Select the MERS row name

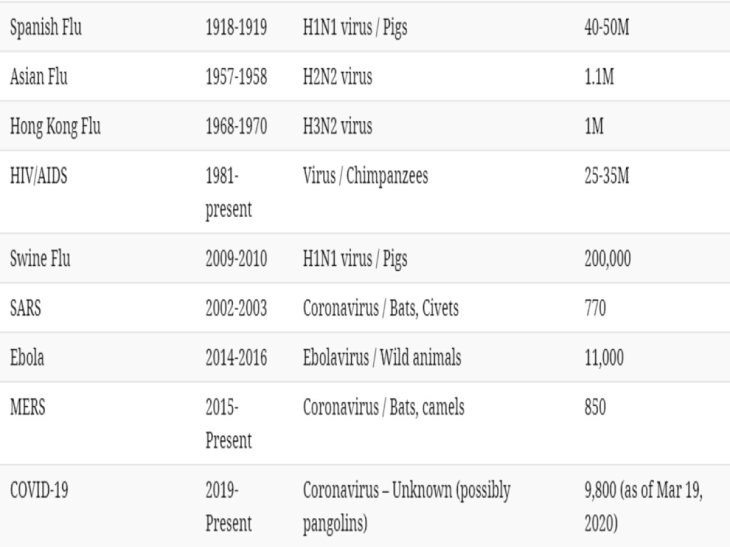pyautogui.click(x=27, y=407)
